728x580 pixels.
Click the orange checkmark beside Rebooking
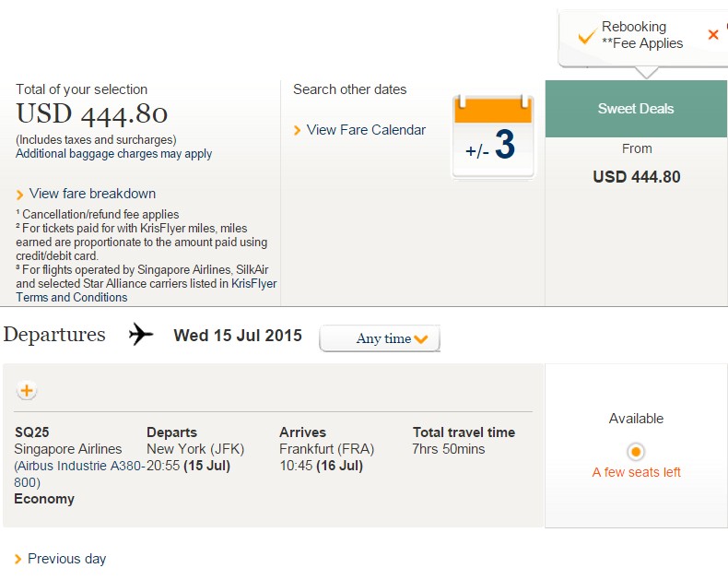587,36
